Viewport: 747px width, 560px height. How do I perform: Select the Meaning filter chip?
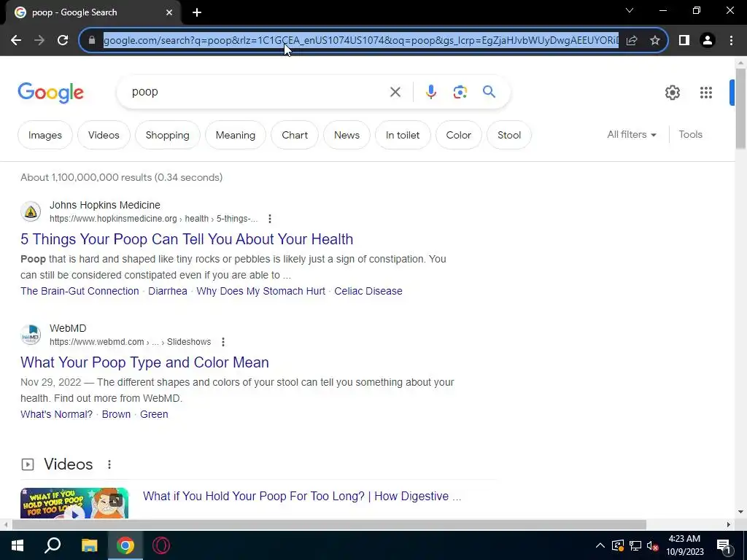(236, 135)
